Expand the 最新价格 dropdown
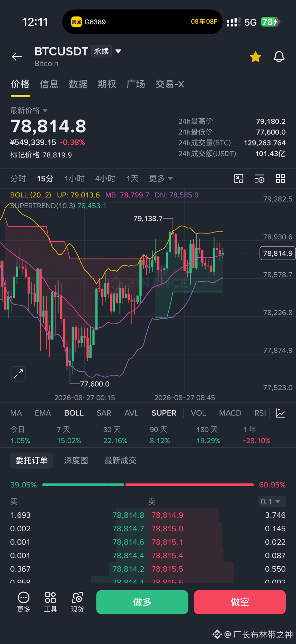The width and height of the screenshot is (296, 644). 29,110
